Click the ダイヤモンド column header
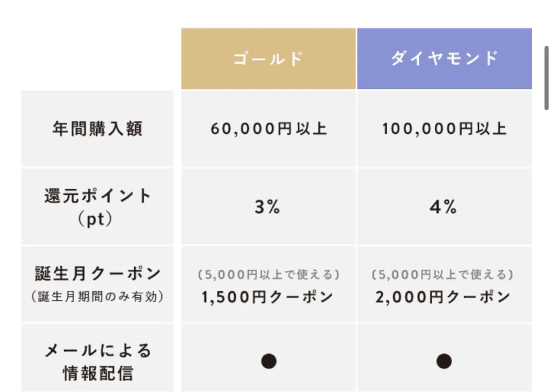 444,59
